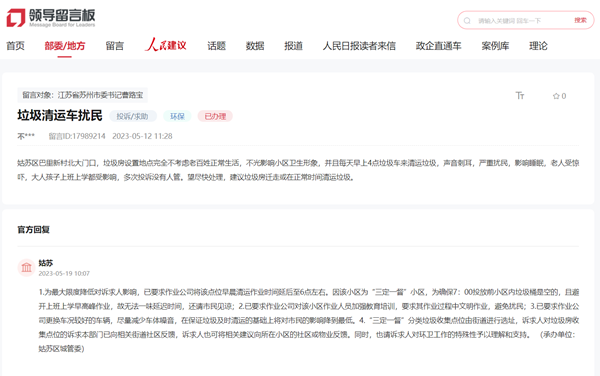Image resolution: width=600 pixels, height=376 pixels.
Task: Click the title 垃圾清运车扰民
Action: pyautogui.click(x=60, y=115)
